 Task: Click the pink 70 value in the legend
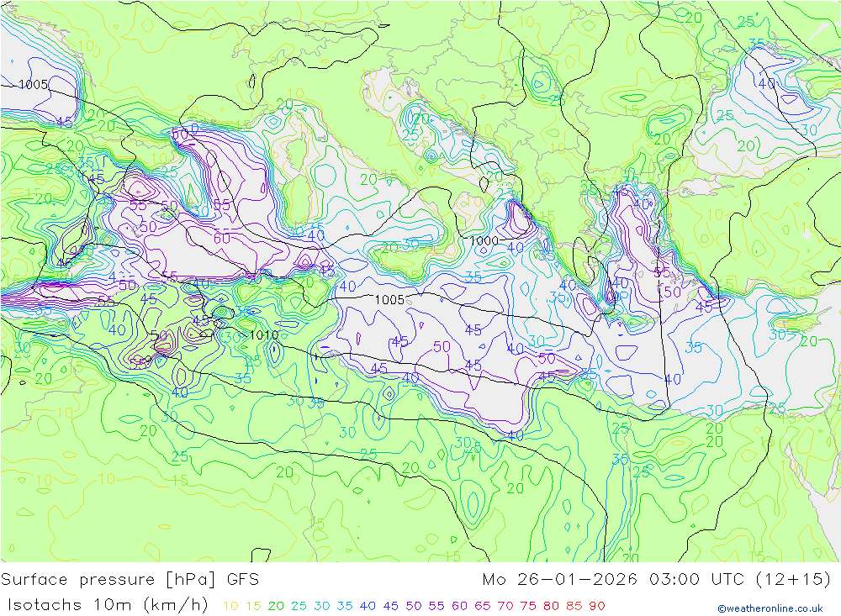(505, 606)
